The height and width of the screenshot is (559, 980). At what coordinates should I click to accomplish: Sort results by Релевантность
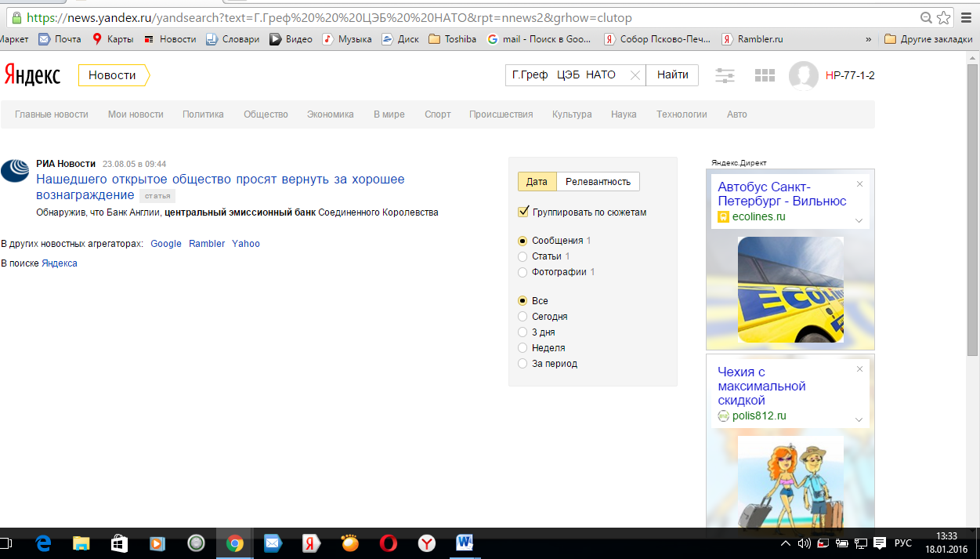[x=598, y=181]
